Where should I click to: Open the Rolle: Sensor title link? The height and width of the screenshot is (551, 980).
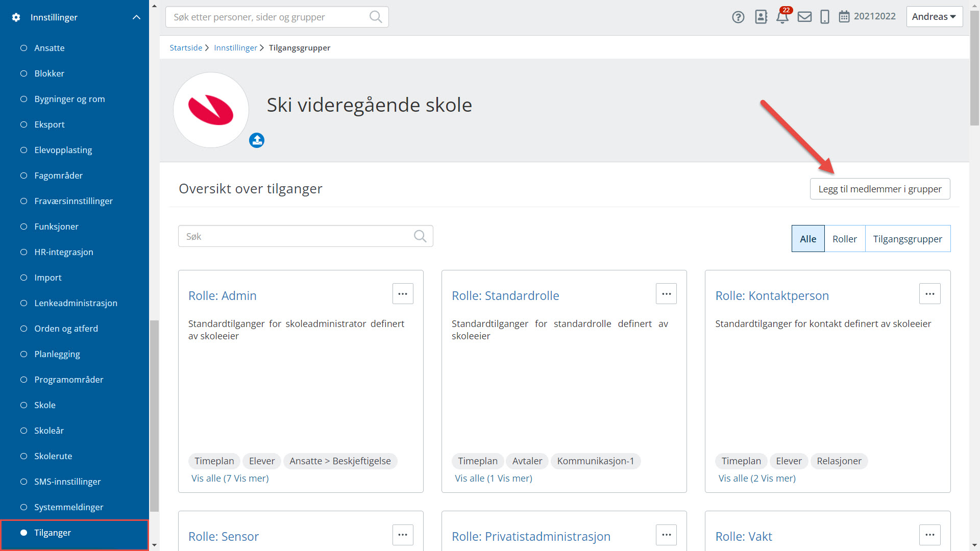pos(224,537)
